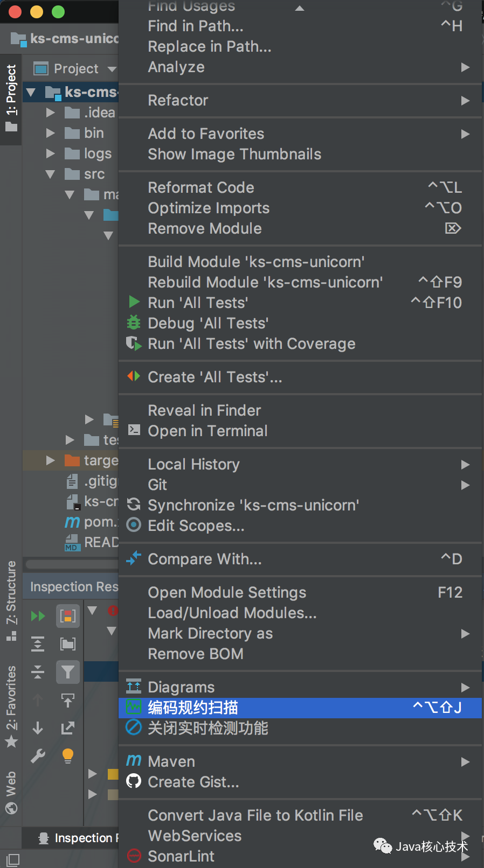Screen dimensions: 484x868
Task: Open the Inspection Results tab at bottom
Action: [81, 838]
